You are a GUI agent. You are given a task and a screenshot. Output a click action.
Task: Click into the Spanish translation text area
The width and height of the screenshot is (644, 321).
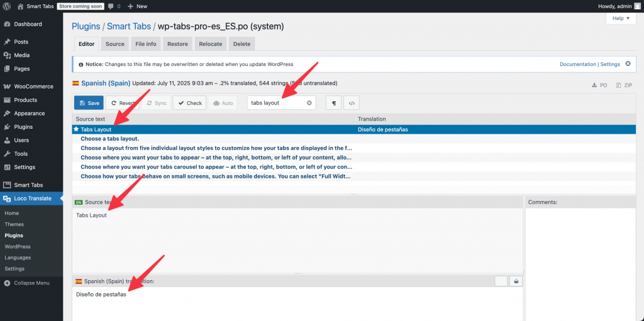[297, 304]
